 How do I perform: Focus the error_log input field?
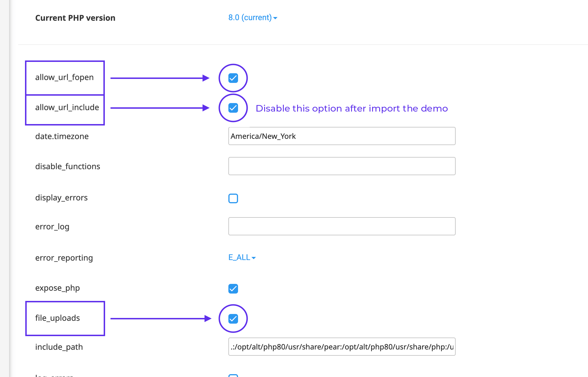[x=342, y=226]
